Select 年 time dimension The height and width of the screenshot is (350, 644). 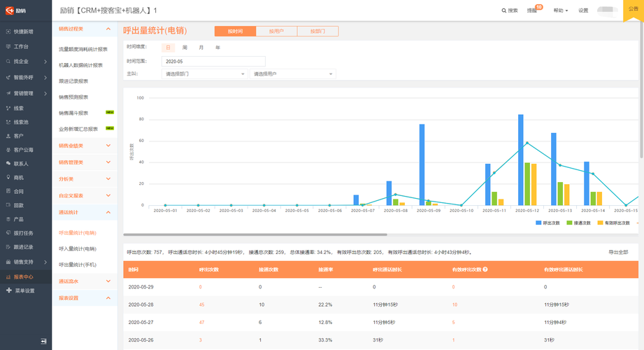(217, 48)
